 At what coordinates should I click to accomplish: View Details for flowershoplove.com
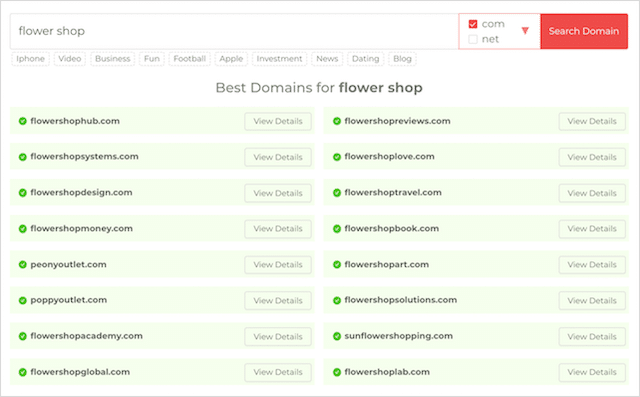pyautogui.click(x=592, y=157)
